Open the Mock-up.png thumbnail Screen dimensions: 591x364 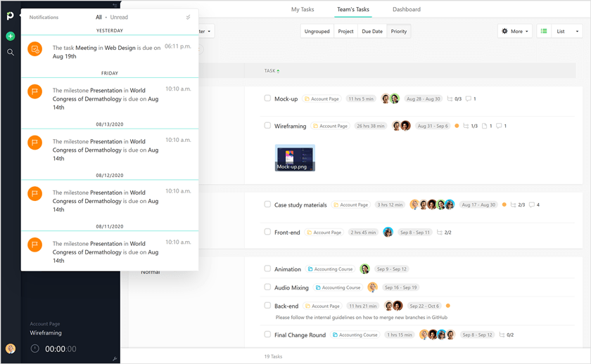click(295, 157)
